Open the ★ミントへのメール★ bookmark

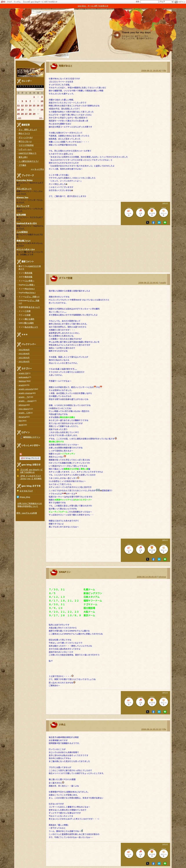[x=25, y=249]
